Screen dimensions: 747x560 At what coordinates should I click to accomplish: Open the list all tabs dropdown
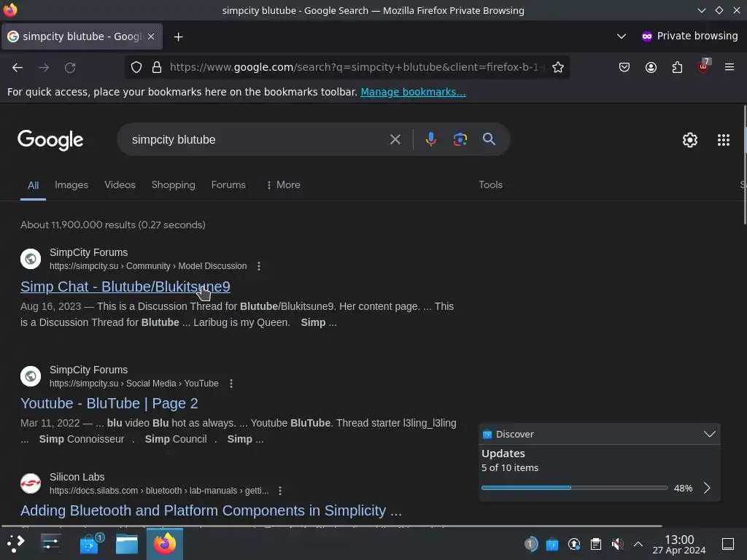click(622, 36)
